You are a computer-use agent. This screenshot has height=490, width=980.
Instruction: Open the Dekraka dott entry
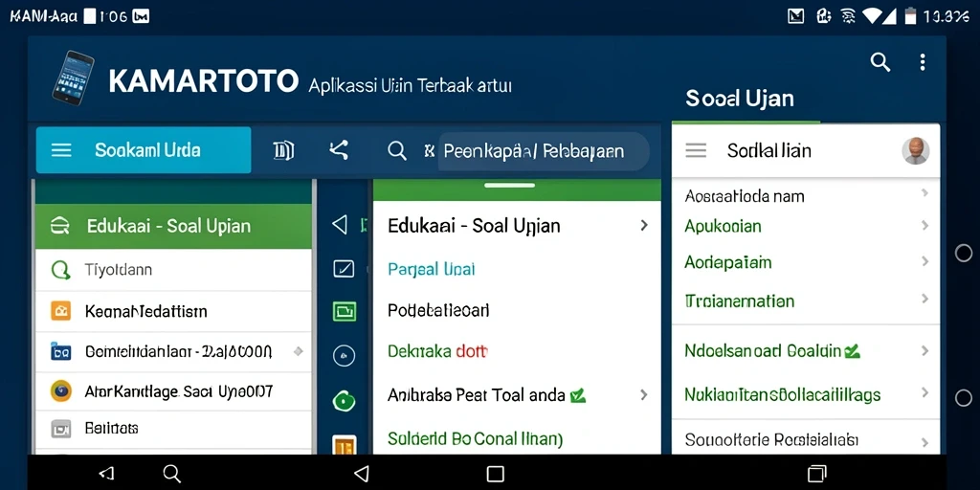tap(436, 351)
